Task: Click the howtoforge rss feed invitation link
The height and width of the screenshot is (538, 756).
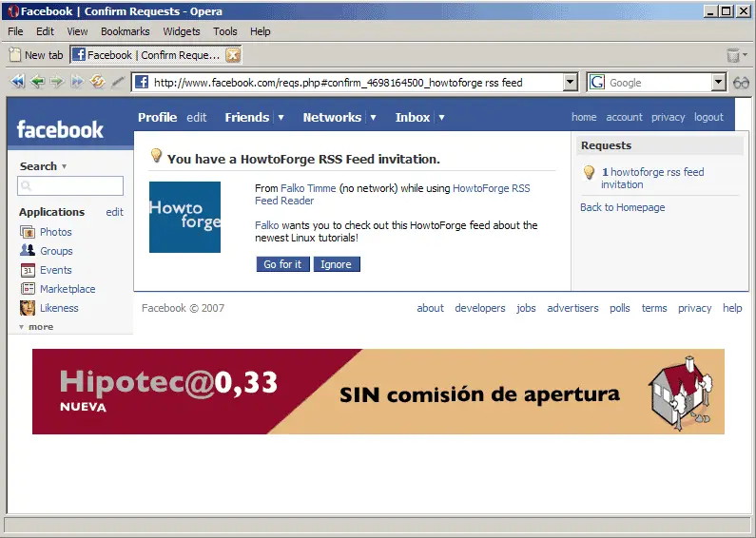Action: 652,179
